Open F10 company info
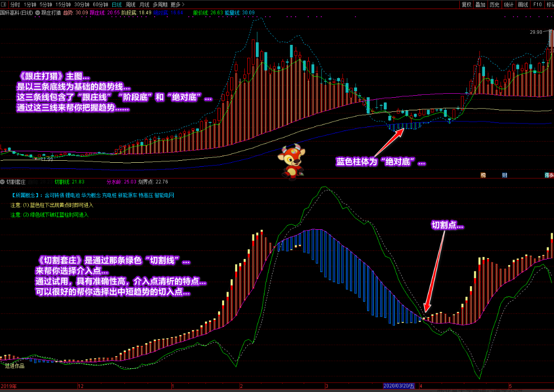The image size is (554, 392). pyautogui.click(x=537, y=5)
